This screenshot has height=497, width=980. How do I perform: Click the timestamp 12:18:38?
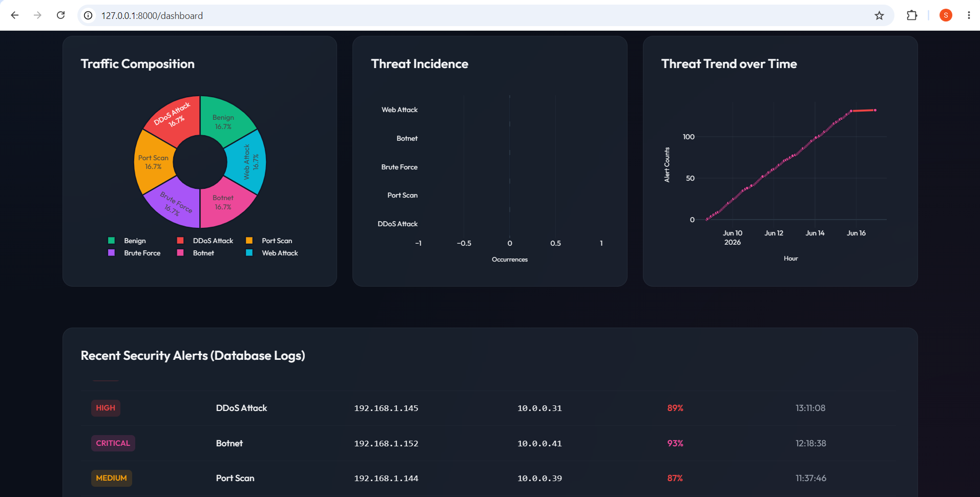tap(811, 443)
